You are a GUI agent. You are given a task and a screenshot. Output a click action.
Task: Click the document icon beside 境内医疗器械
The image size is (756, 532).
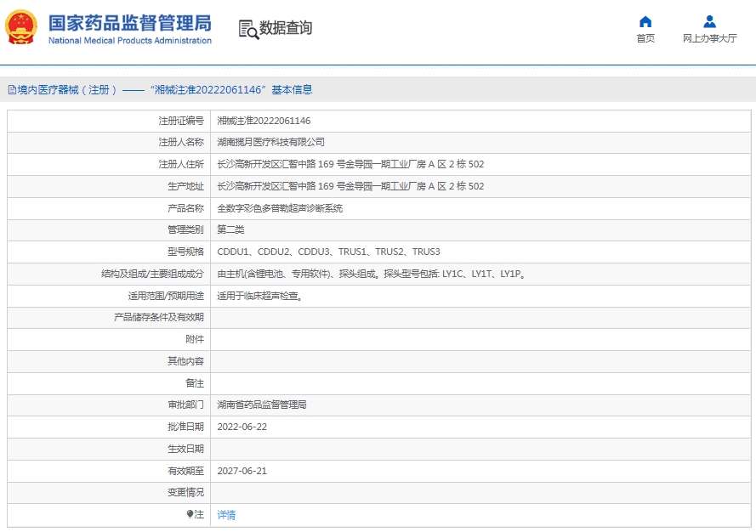pyautogui.click(x=12, y=89)
